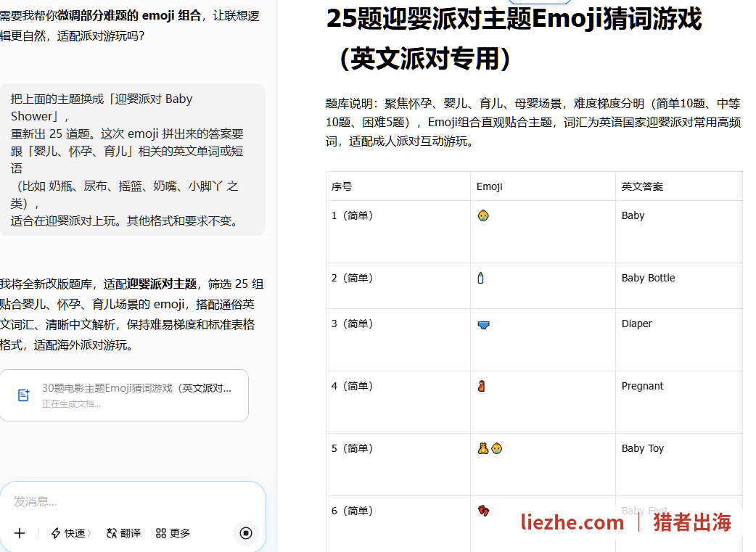Select the cell 6（简单）
Image resolution: width=756 pixels, height=552 pixels.
[398, 524]
